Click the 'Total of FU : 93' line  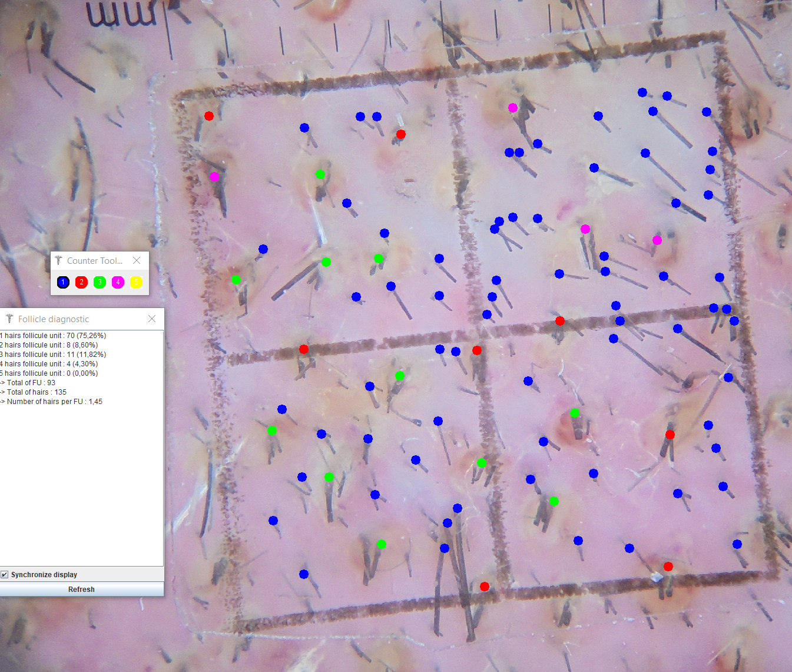[x=29, y=383]
